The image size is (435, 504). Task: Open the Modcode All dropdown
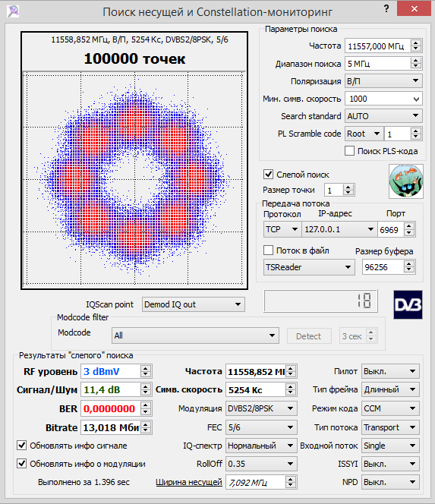point(195,335)
